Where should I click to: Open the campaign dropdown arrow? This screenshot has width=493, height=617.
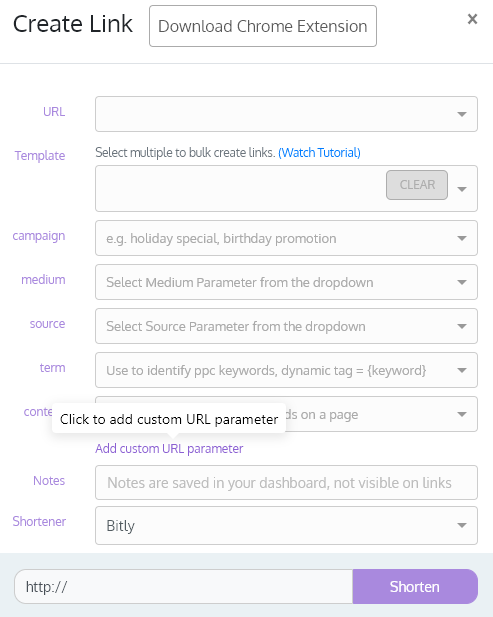[x=462, y=238]
